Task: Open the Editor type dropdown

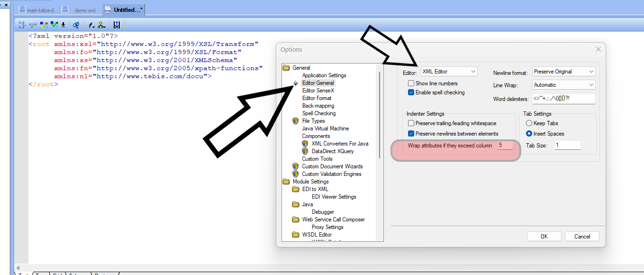Action: point(449,72)
